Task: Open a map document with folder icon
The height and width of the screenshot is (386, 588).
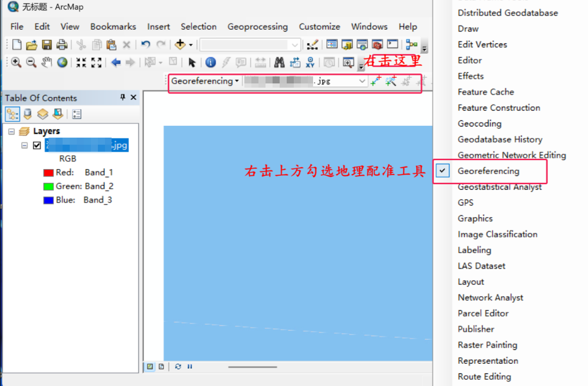Action: point(32,45)
